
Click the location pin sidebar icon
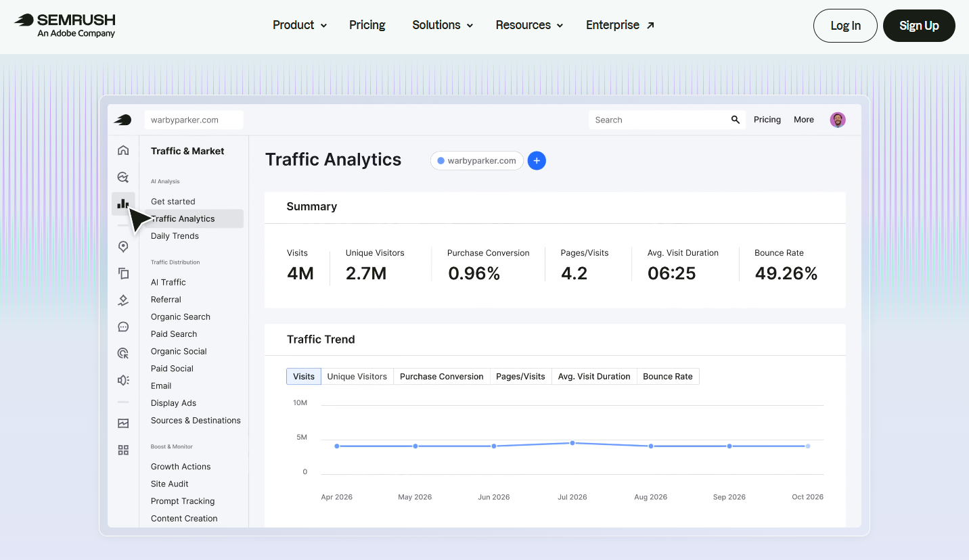[x=123, y=247]
